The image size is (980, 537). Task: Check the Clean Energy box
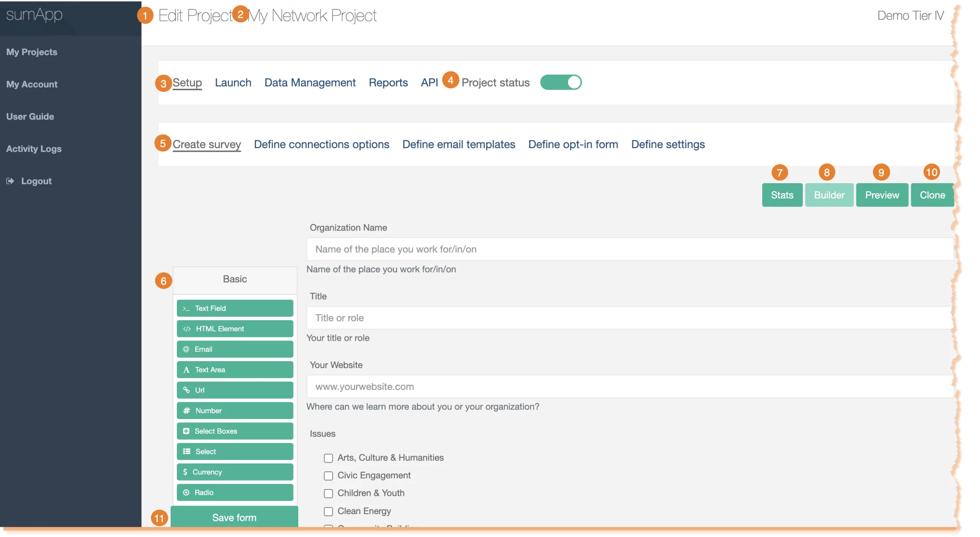tap(328, 511)
